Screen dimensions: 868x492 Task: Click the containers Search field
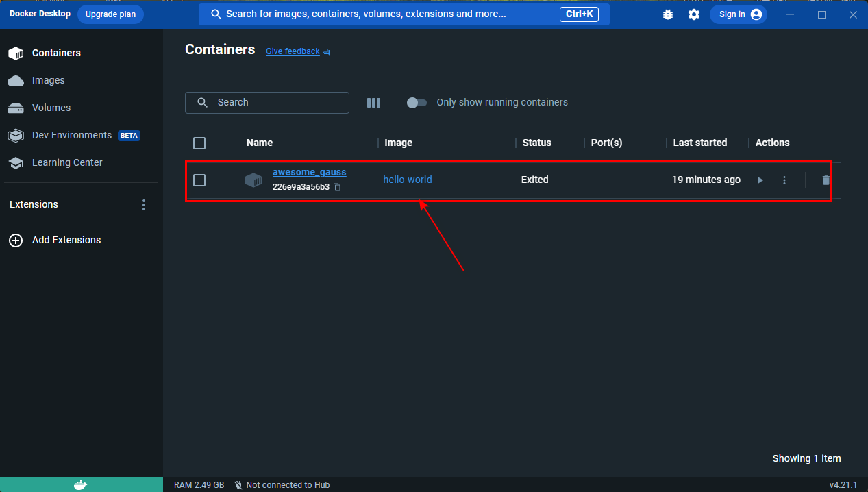point(267,103)
